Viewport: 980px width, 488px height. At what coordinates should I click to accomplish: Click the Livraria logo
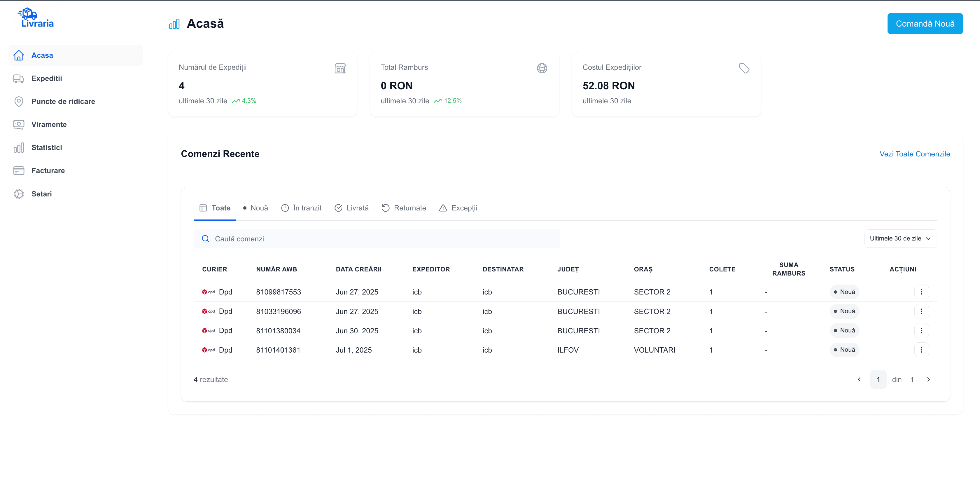[x=36, y=18]
